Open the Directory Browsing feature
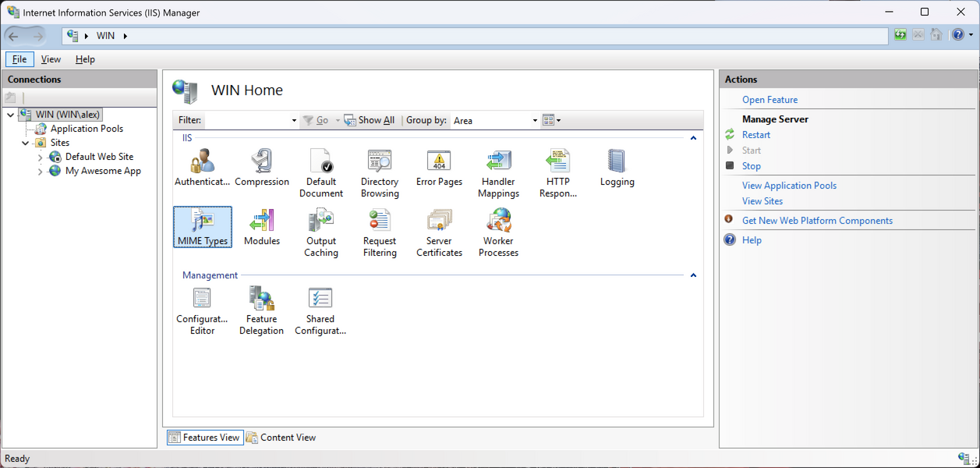This screenshot has width=980, height=468. coord(380,173)
